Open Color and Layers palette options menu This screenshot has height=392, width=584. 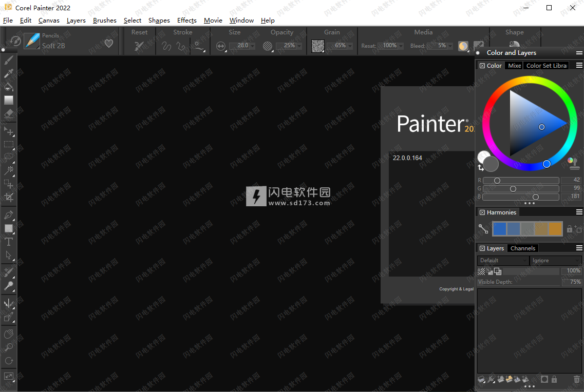(x=579, y=53)
